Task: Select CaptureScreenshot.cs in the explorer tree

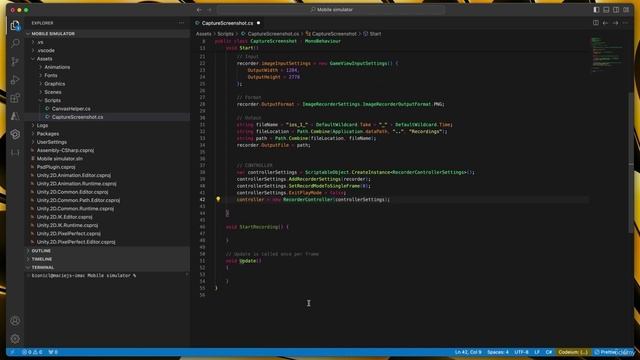Action: tap(108, 117)
